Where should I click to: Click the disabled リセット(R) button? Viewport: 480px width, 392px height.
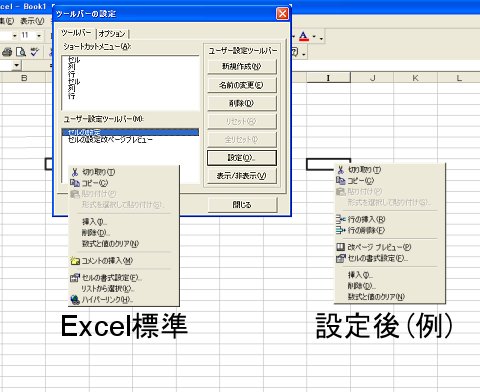(242, 121)
